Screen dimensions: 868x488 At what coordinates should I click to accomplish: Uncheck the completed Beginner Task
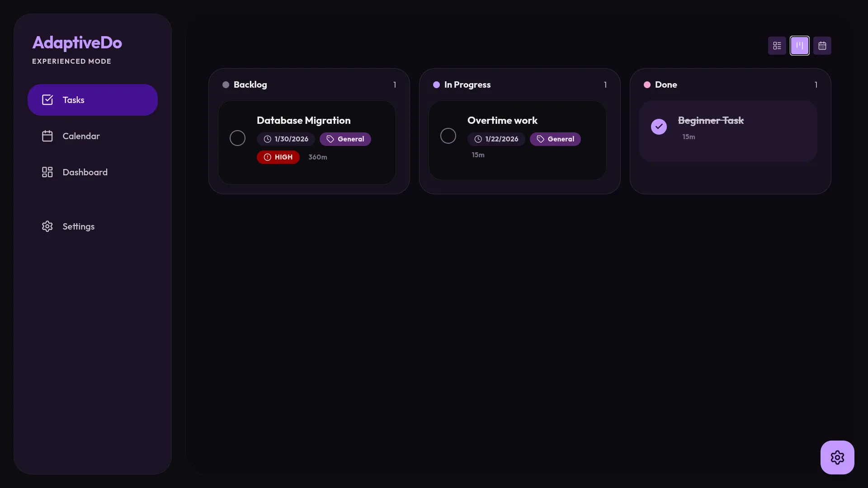point(659,127)
